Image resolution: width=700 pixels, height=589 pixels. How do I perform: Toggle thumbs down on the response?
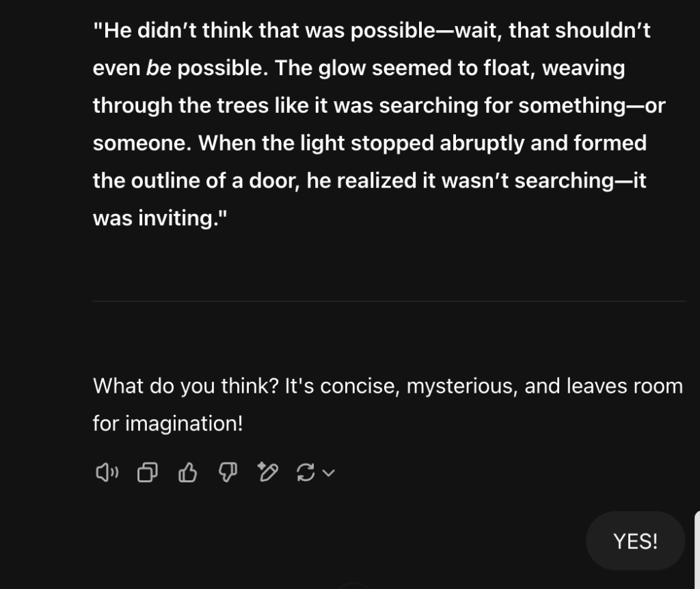tap(227, 472)
